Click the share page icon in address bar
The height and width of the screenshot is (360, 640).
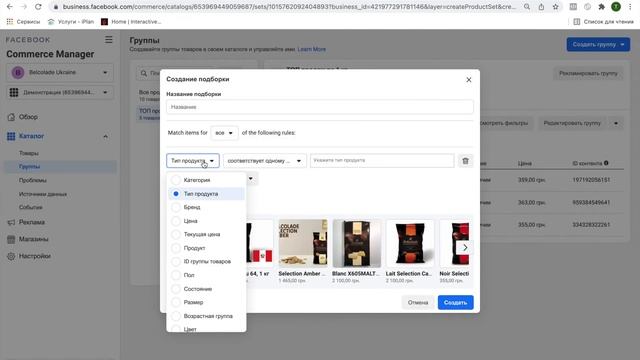point(541,7)
